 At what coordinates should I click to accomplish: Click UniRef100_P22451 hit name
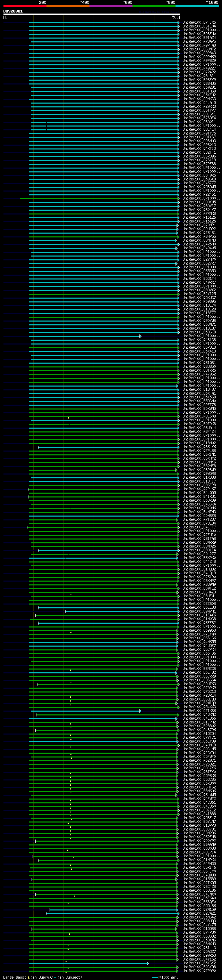199,194
